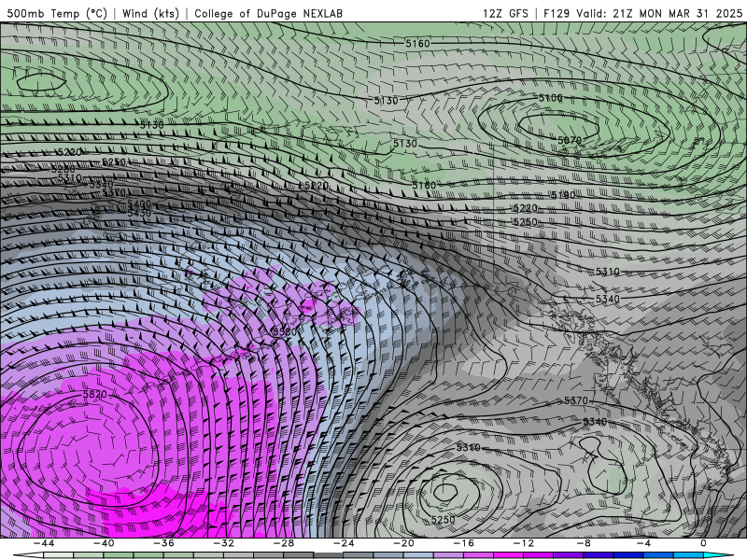Click the 'Wind (kts)' header label
747x560 pixels.
(x=150, y=13)
